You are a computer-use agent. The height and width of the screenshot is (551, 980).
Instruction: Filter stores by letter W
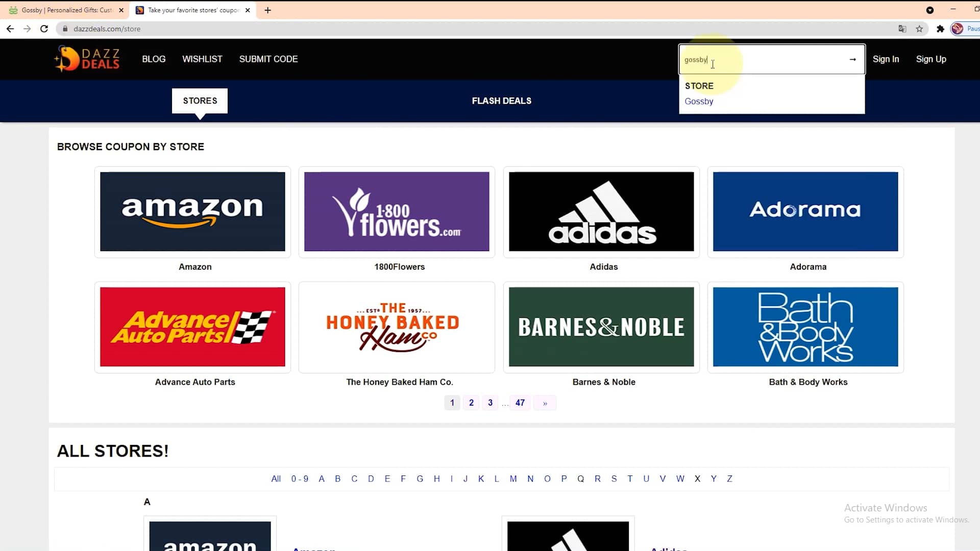[x=680, y=479]
